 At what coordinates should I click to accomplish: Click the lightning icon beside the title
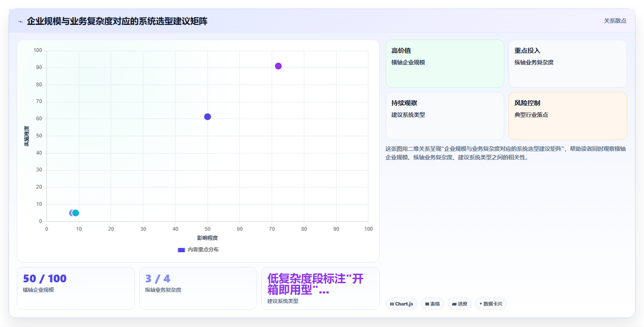click(x=20, y=21)
